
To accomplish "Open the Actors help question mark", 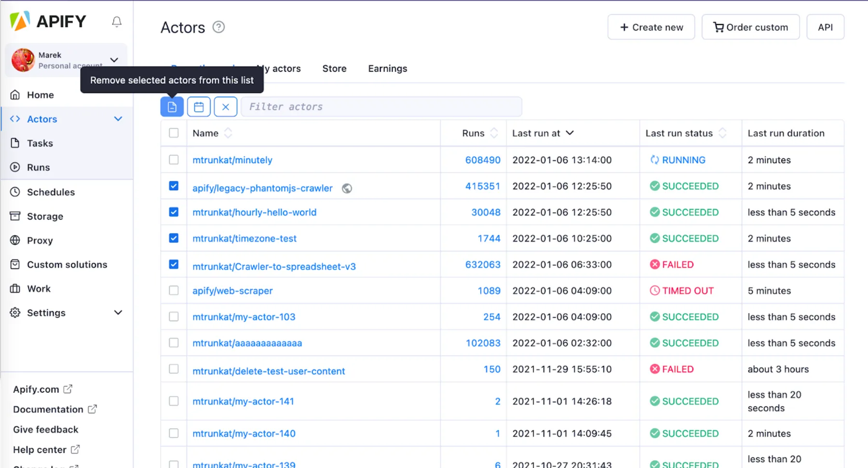I will [x=218, y=27].
